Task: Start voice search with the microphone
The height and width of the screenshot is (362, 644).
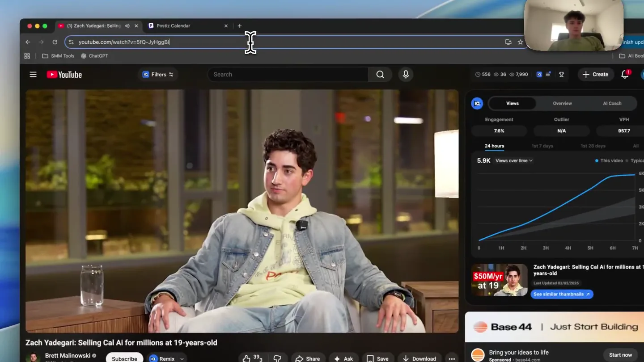Action: (x=406, y=75)
